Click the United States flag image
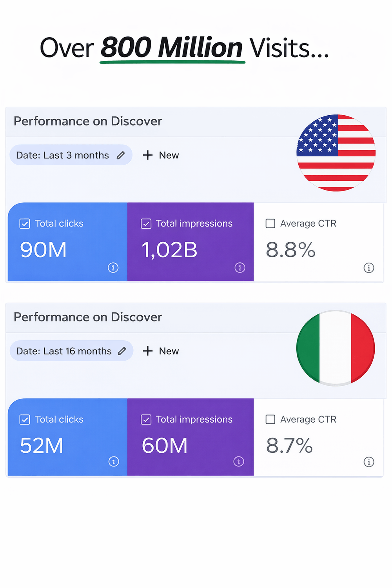This screenshot has height=588, width=392. (x=336, y=153)
